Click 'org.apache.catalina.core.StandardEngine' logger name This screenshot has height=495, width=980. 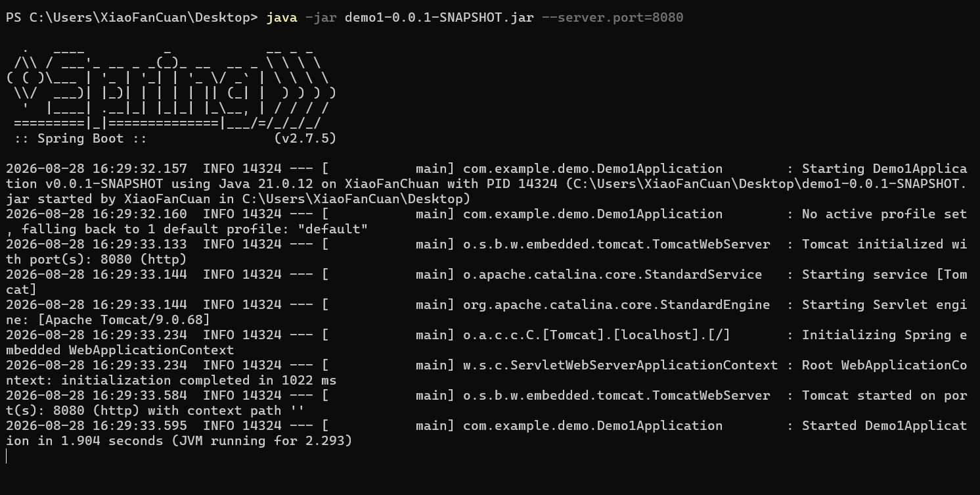(617, 305)
